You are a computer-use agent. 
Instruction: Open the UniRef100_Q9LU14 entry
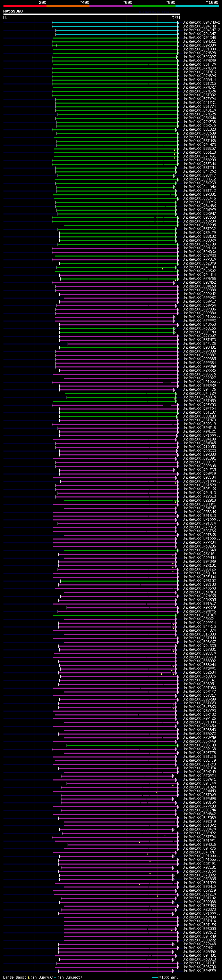pyautogui.click(x=199, y=275)
